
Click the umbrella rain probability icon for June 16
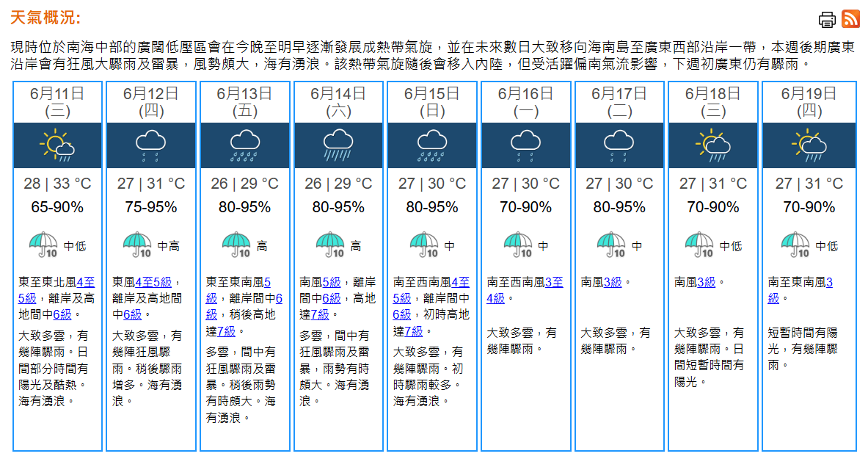pos(518,245)
